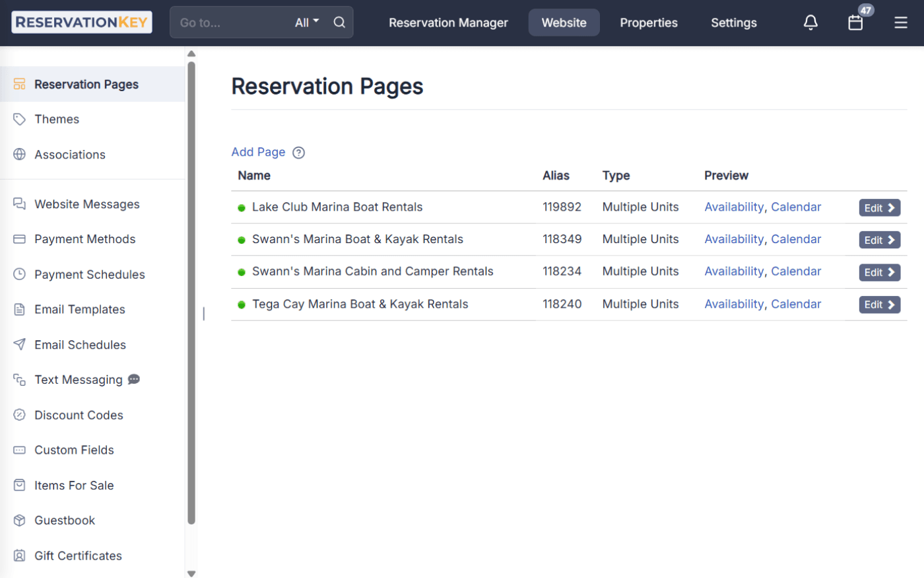Click the Add Page link
This screenshot has width=924, height=578.
click(x=258, y=152)
